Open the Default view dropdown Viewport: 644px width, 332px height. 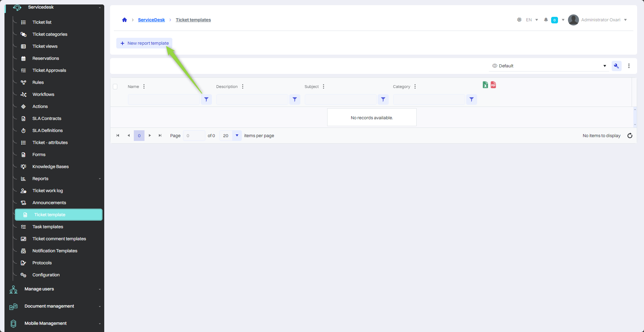pos(549,66)
